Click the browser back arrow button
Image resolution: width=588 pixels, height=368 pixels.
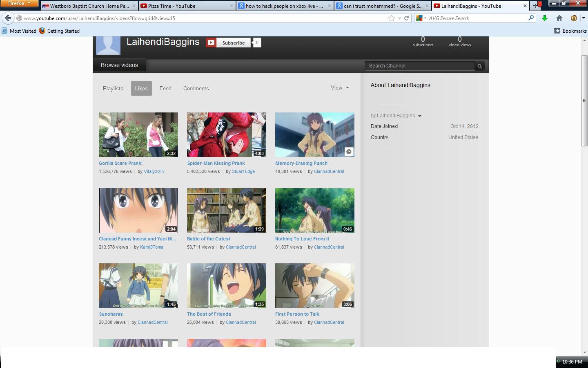[8, 18]
